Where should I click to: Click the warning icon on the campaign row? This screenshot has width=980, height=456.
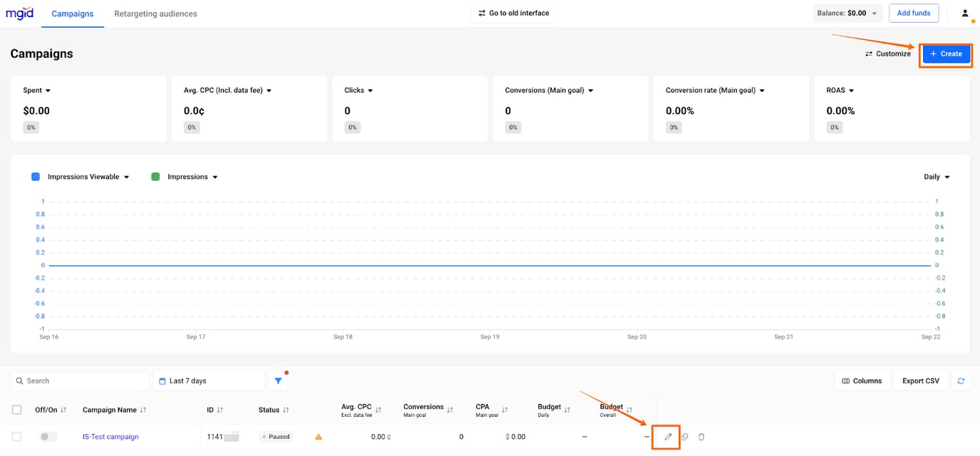tap(318, 436)
